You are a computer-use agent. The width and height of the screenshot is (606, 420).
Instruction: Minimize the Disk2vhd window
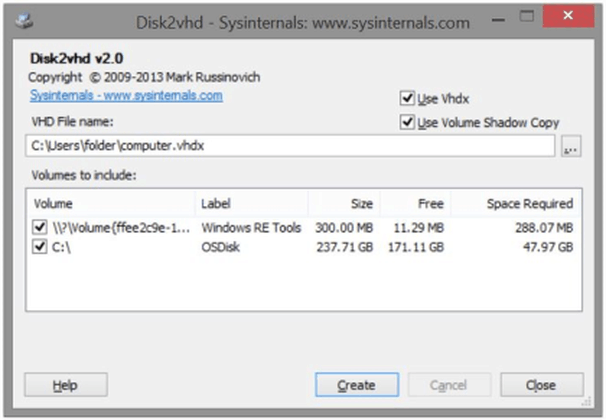pyautogui.click(x=499, y=19)
